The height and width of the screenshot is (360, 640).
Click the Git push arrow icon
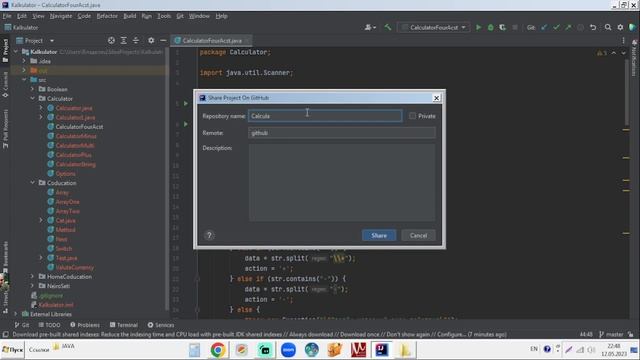click(568, 27)
